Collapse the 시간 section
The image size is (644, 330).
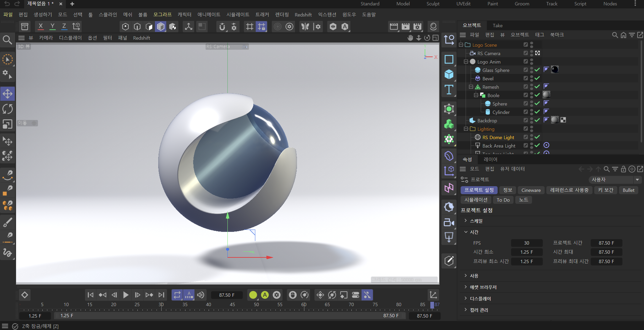pyautogui.click(x=466, y=232)
